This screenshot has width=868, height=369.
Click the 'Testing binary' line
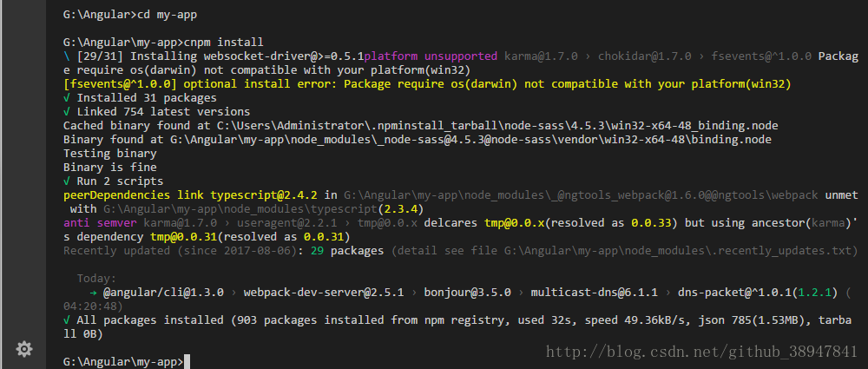point(110,154)
